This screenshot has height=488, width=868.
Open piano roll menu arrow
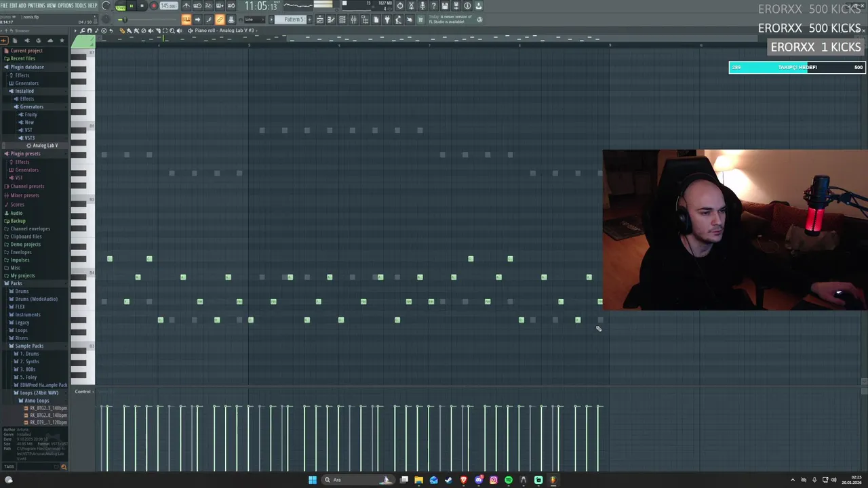(76, 30)
